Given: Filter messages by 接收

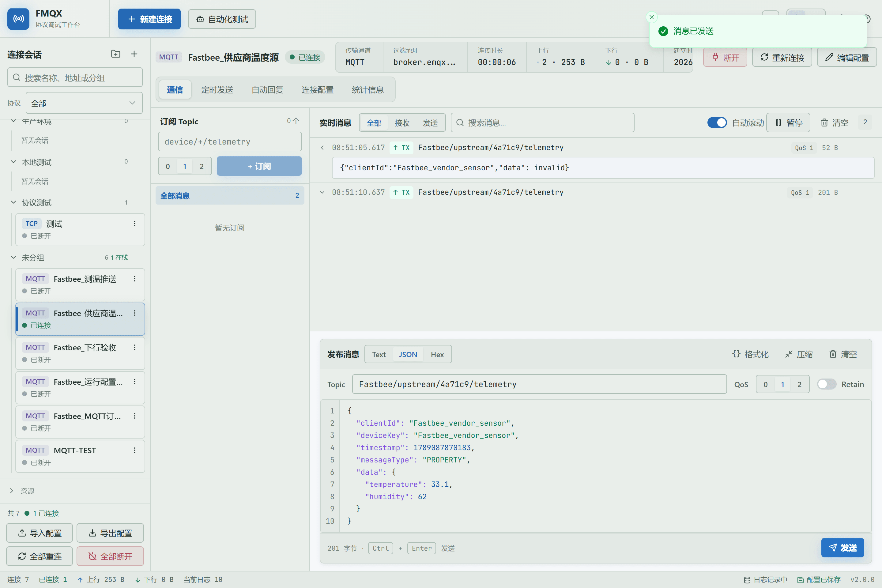Looking at the screenshot, I should click(x=402, y=123).
